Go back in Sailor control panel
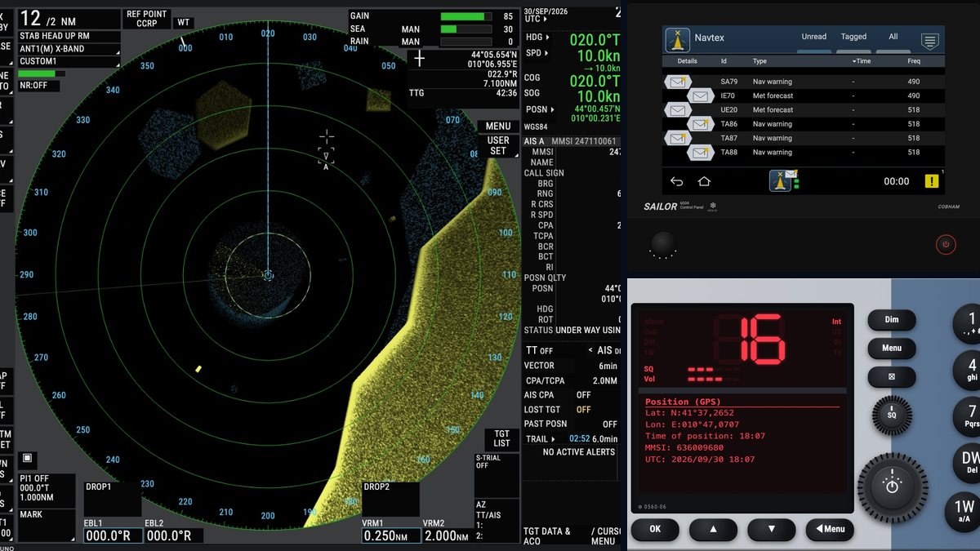The width and height of the screenshot is (980, 551). tap(676, 181)
